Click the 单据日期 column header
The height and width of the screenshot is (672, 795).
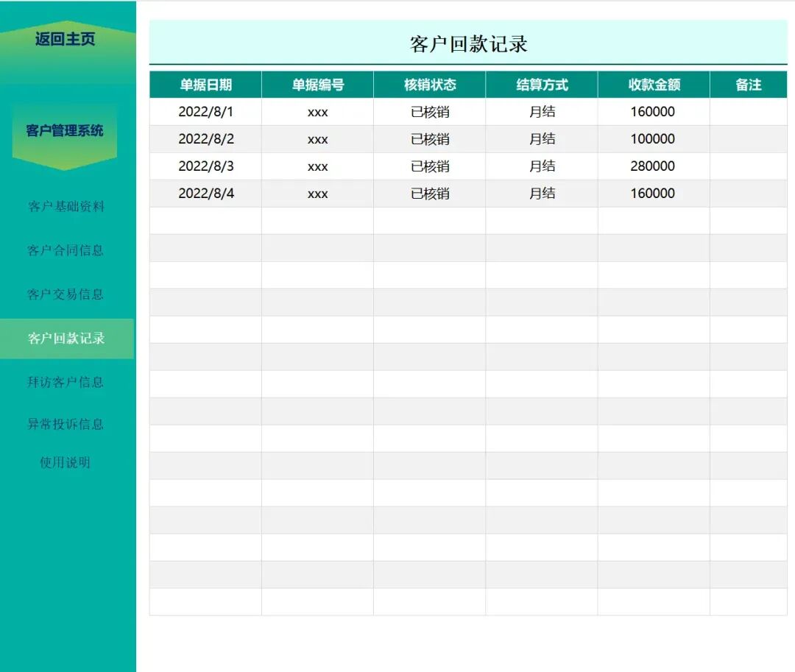point(205,85)
